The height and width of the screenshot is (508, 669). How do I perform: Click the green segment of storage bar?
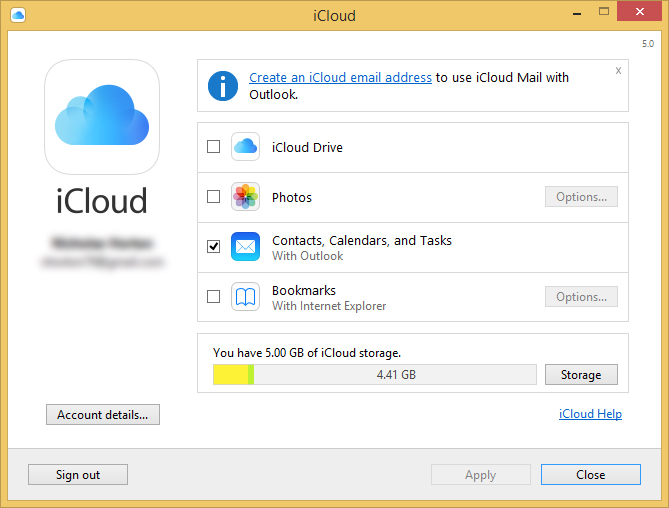tap(251, 374)
